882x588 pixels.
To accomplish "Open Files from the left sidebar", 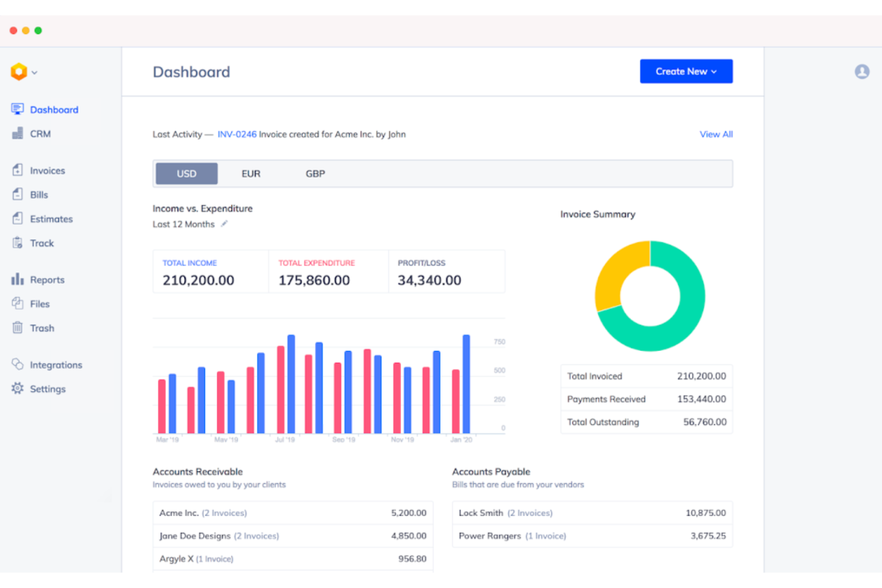I will click(x=39, y=304).
